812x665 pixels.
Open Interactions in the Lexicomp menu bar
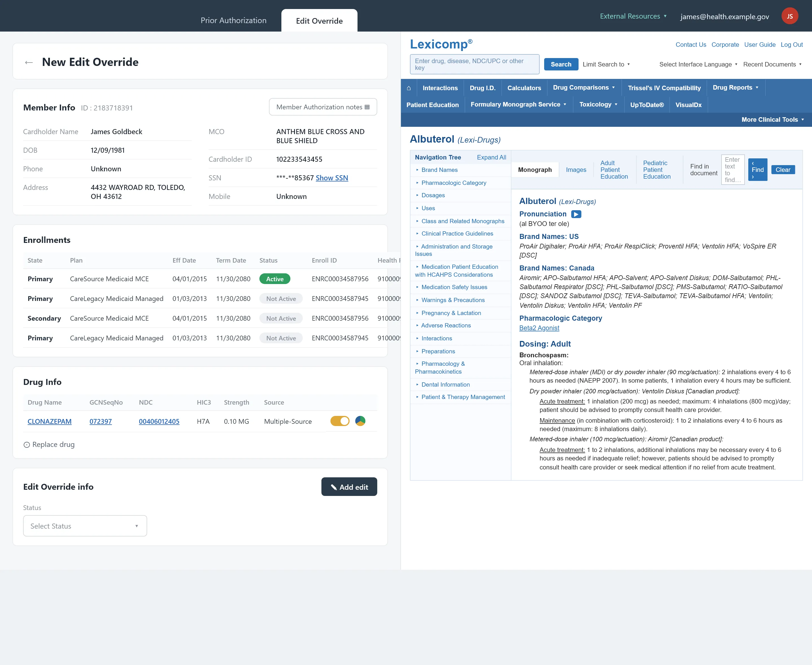440,88
